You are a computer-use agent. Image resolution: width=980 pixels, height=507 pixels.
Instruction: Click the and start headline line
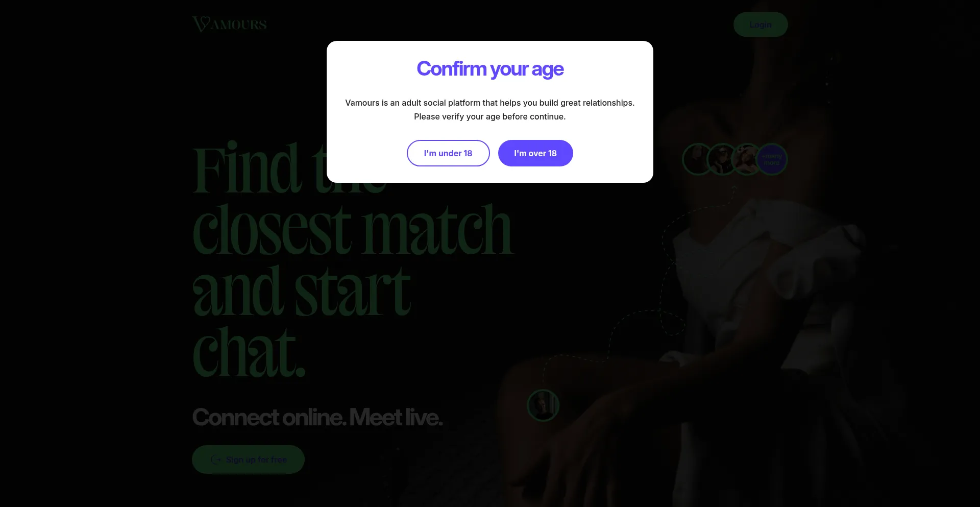pyautogui.click(x=302, y=291)
